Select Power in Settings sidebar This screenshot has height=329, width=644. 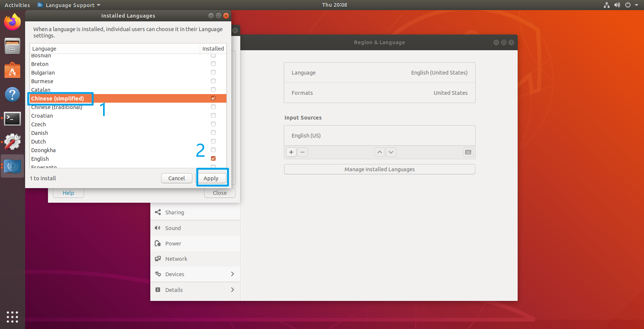195,243
